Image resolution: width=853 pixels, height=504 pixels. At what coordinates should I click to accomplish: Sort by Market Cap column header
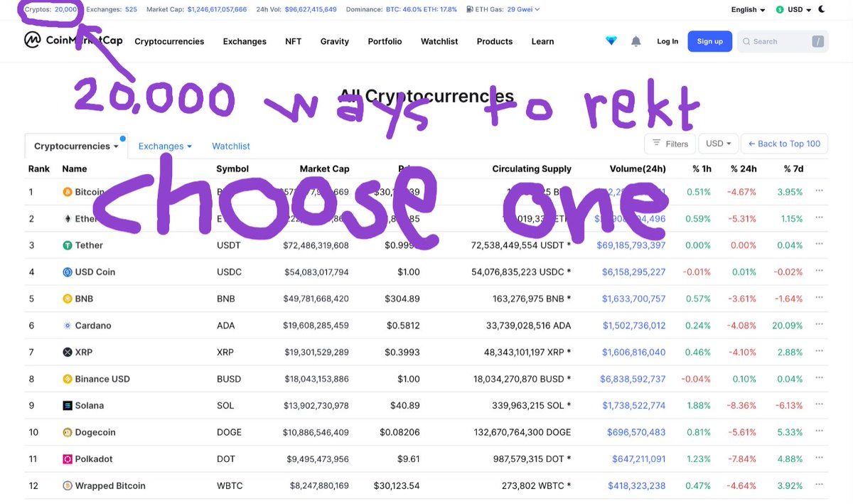324,168
